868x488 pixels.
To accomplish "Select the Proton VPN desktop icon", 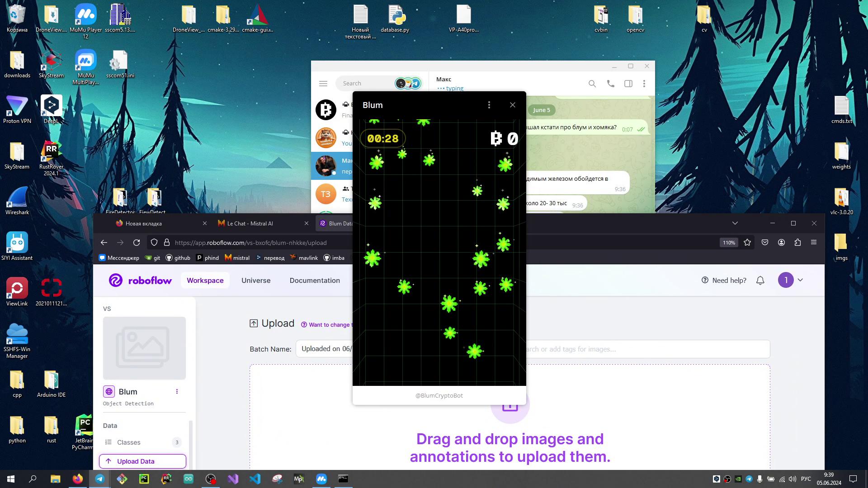I will click(x=17, y=109).
